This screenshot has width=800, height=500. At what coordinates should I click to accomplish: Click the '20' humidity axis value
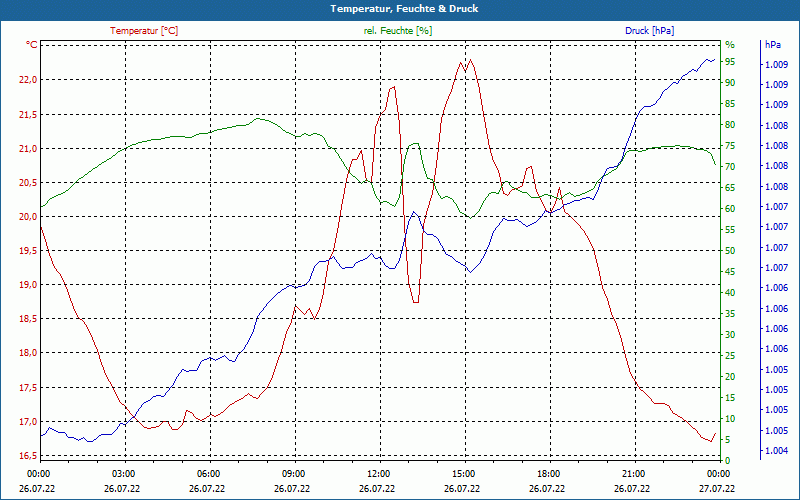coord(730,377)
